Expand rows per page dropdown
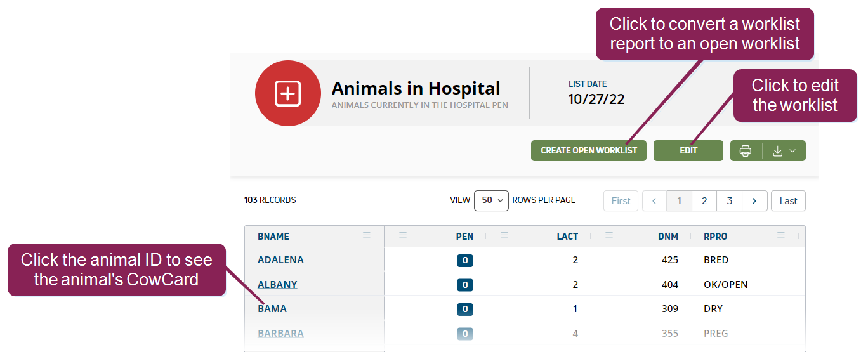 [x=491, y=200]
